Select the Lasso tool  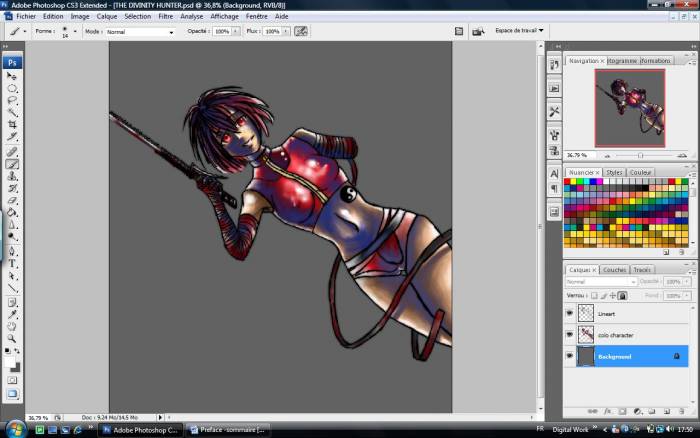12,100
